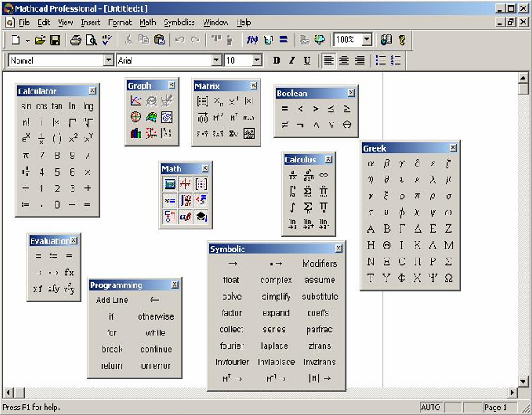Open the Window menu
Screen dimensions: 532x415
[x=216, y=22]
